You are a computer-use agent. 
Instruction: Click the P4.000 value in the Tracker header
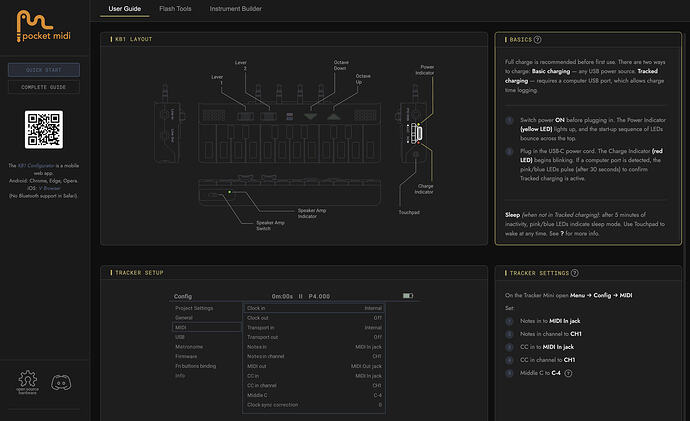[x=319, y=297]
